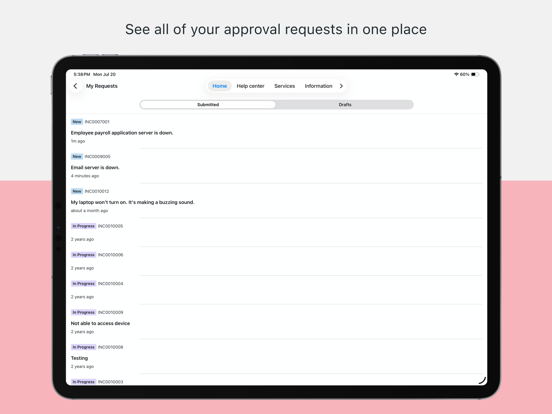Open the Help center tab
The image size is (552, 414).
(x=250, y=86)
